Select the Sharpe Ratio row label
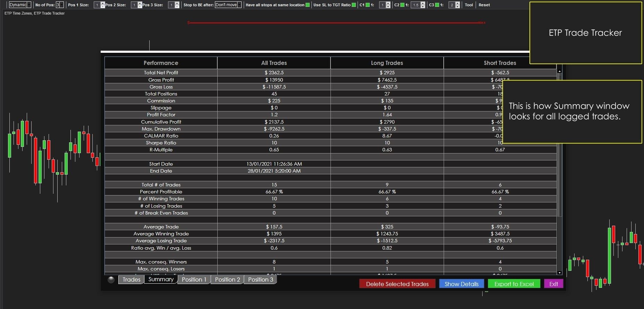Screen dimensions: 644x309 pyautogui.click(x=161, y=143)
